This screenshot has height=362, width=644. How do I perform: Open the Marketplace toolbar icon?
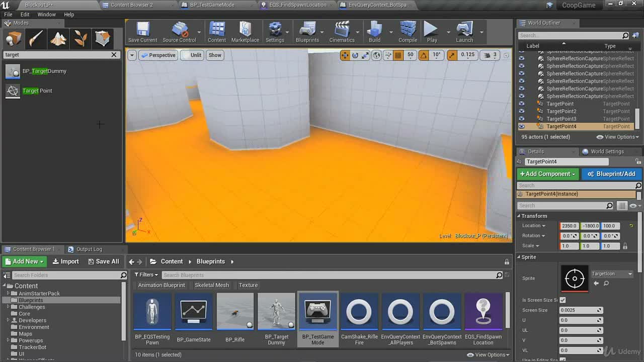[245, 32]
